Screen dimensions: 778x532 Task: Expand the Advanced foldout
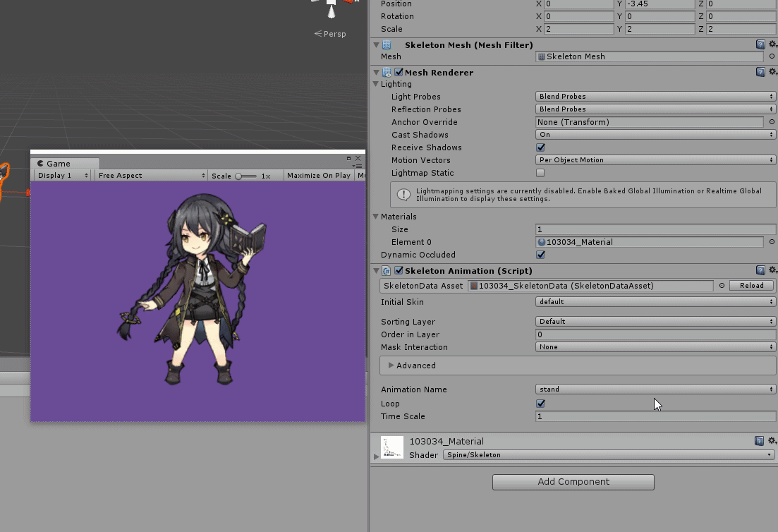tap(391, 365)
